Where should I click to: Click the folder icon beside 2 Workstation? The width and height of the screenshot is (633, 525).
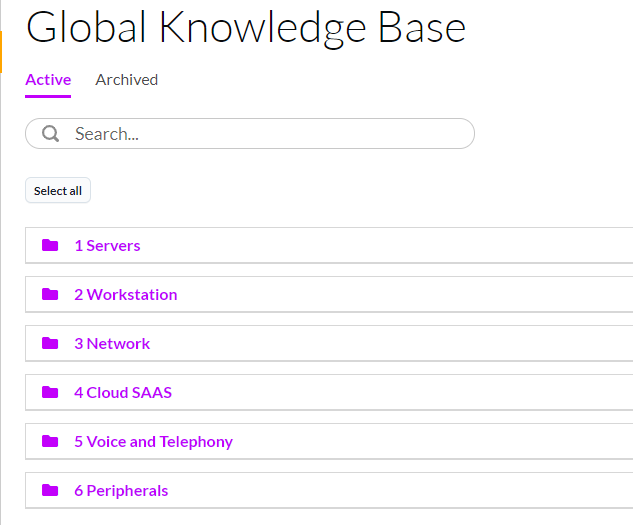pos(50,294)
